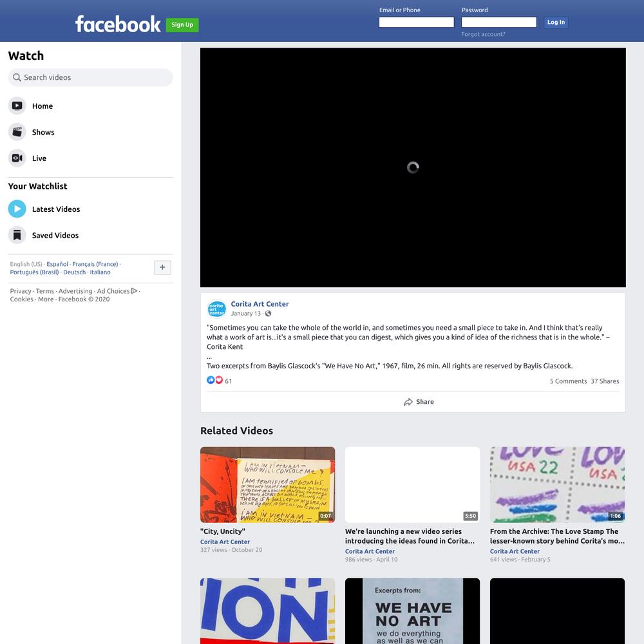The width and height of the screenshot is (644, 644).
Task: Play the blue "ION" lettering thumbnail
Action: click(267, 611)
